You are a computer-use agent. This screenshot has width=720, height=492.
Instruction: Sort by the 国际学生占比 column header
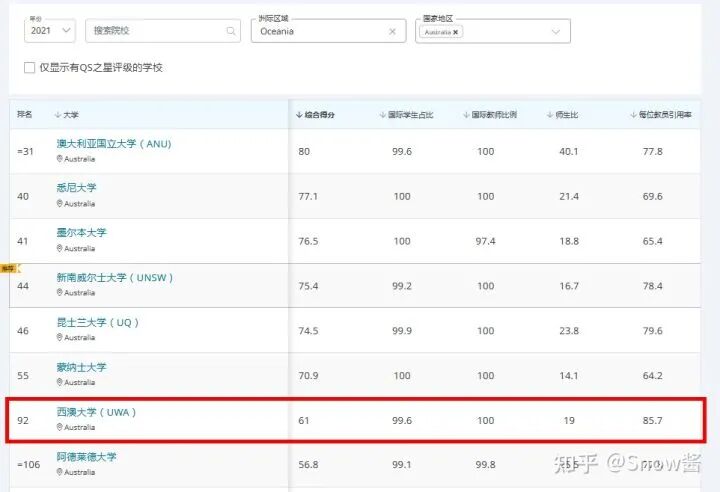pos(406,114)
